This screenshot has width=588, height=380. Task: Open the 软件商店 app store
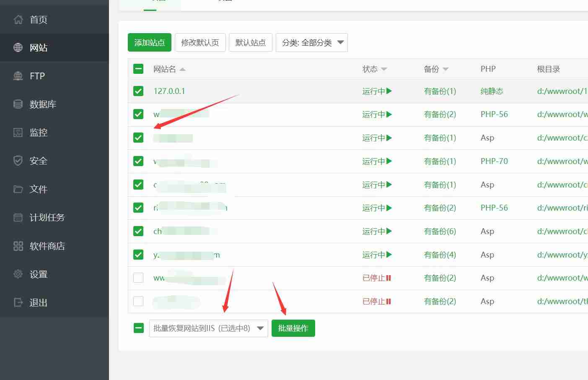[x=47, y=246]
